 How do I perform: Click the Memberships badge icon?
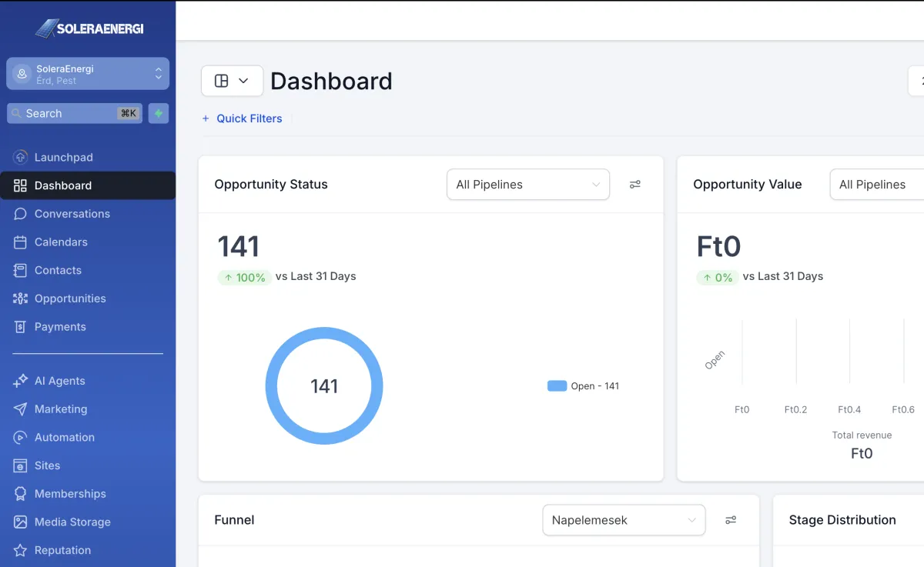21,494
